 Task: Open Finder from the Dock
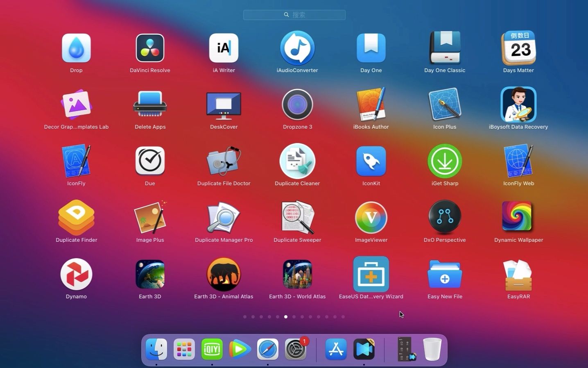click(x=156, y=349)
